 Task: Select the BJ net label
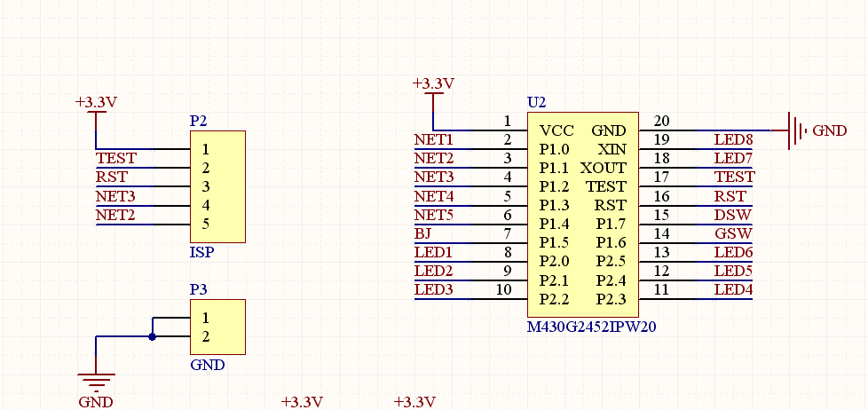click(422, 233)
